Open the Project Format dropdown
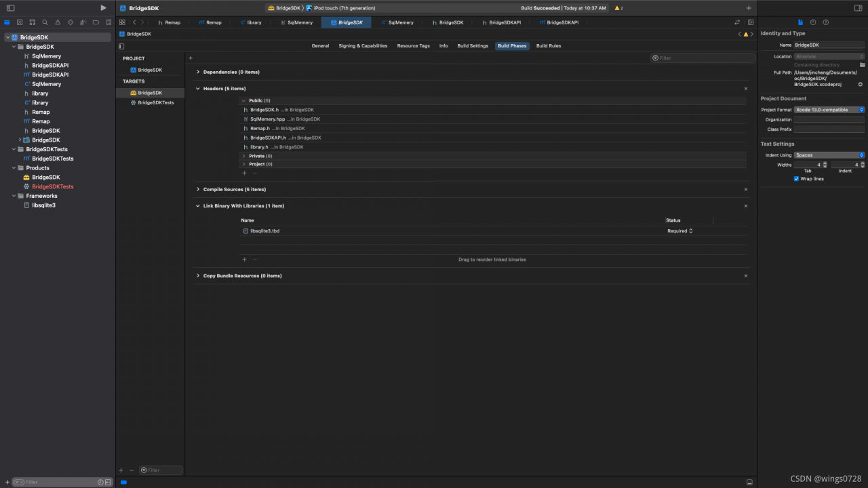 click(x=829, y=110)
